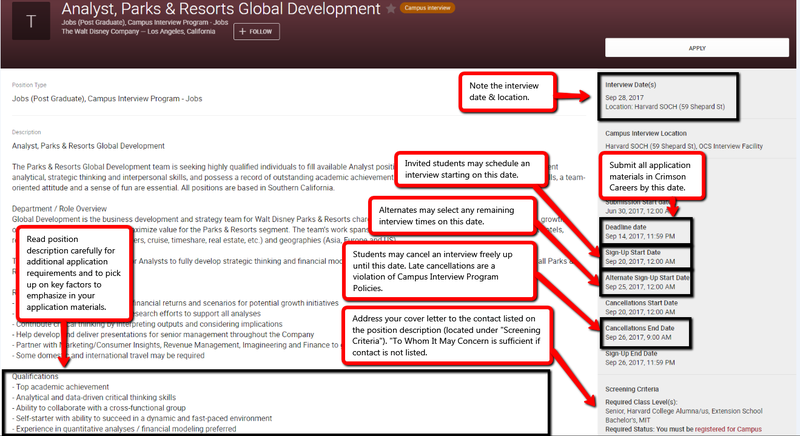Select deadline value 'Sep 14, 2017, 11:59 PM'

(640, 237)
